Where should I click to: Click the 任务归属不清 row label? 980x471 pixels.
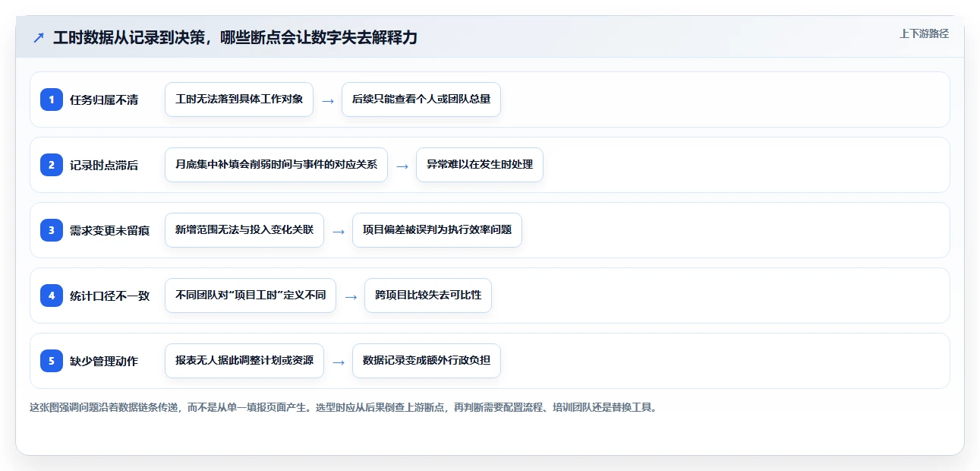(x=104, y=100)
